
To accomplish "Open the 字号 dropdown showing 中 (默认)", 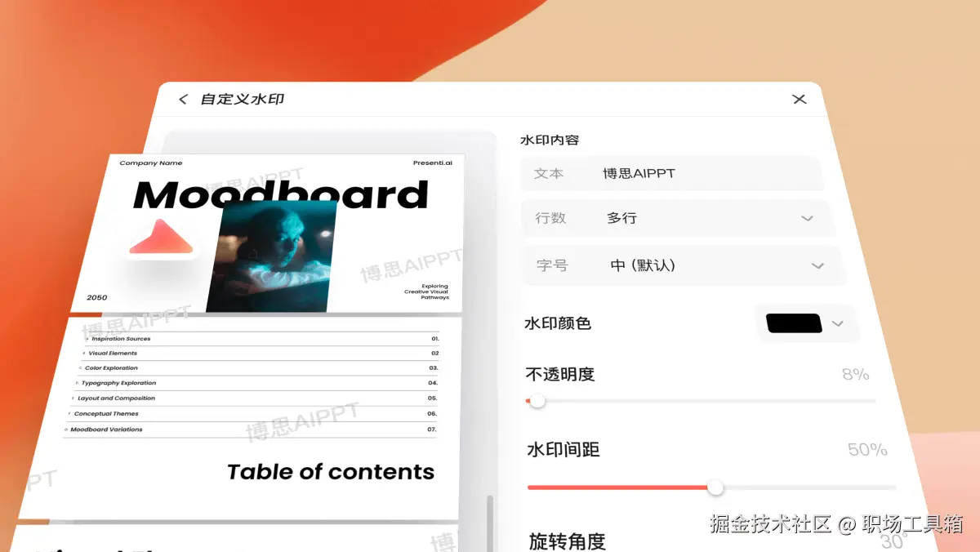I will coord(683,265).
